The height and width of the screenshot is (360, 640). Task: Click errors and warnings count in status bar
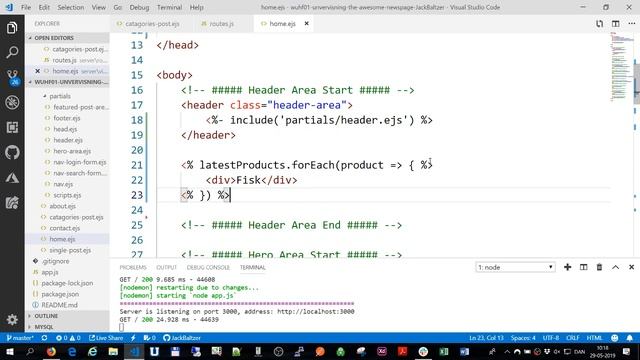tap(68, 338)
